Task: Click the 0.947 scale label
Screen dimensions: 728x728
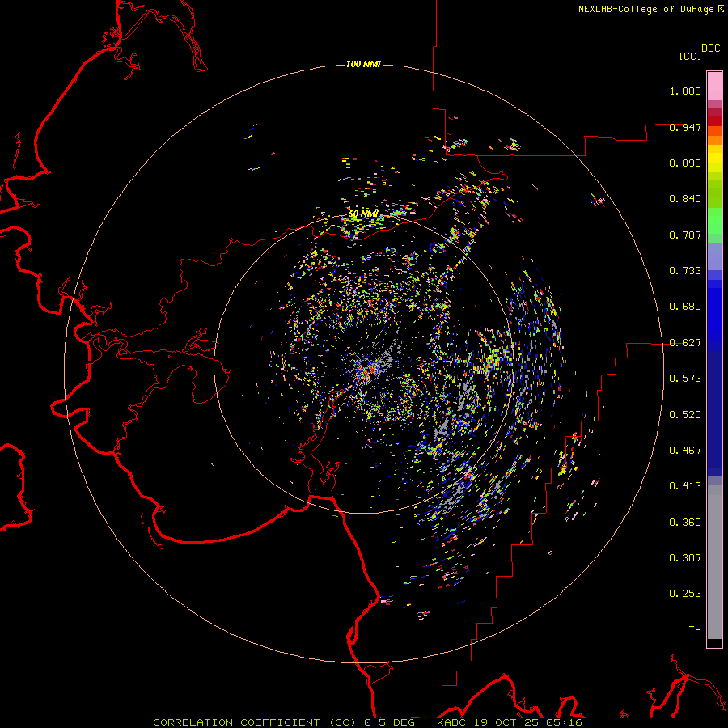Action: 685,127
